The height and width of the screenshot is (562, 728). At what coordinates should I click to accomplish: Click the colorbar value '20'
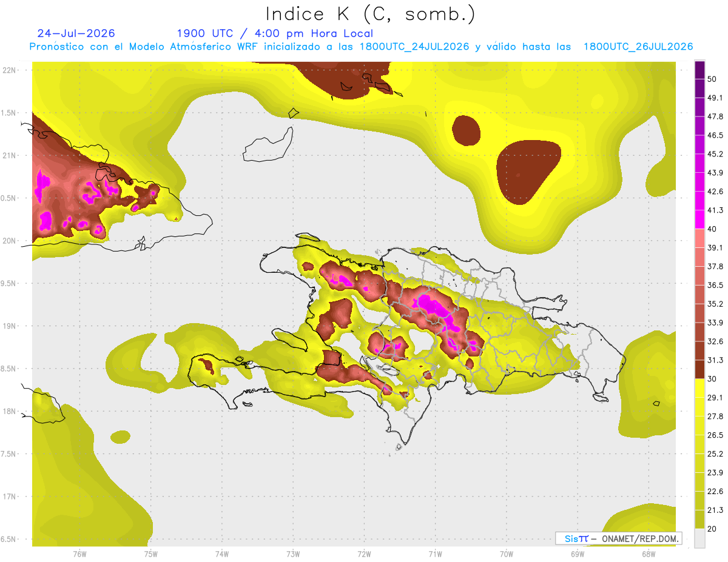click(712, 529)
